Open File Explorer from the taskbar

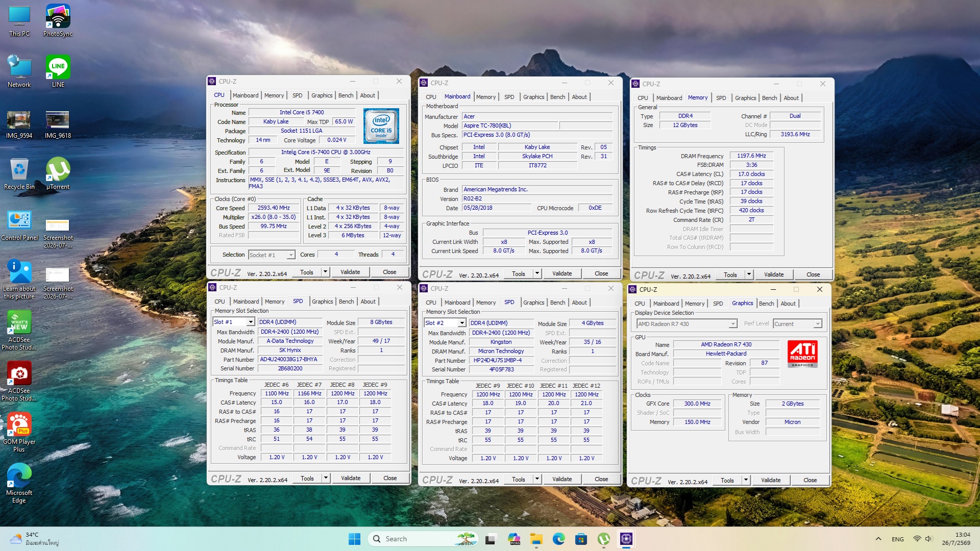click(x=536, y=539)
